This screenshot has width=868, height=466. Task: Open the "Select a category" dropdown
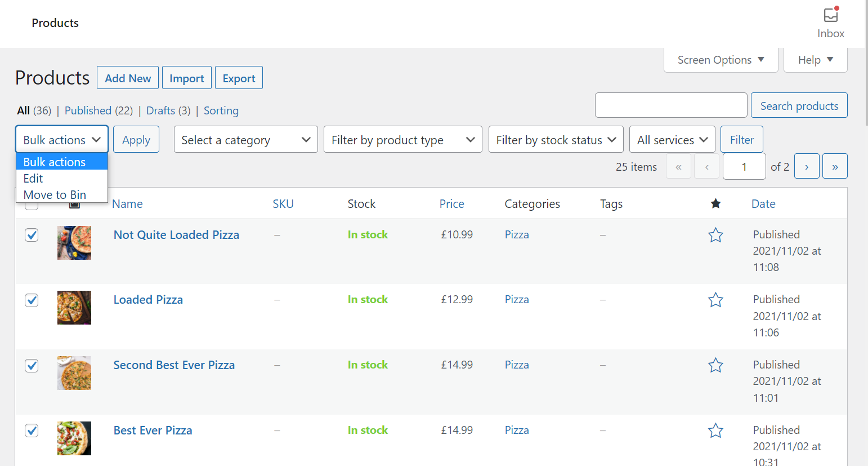click(x=245, y=139)
